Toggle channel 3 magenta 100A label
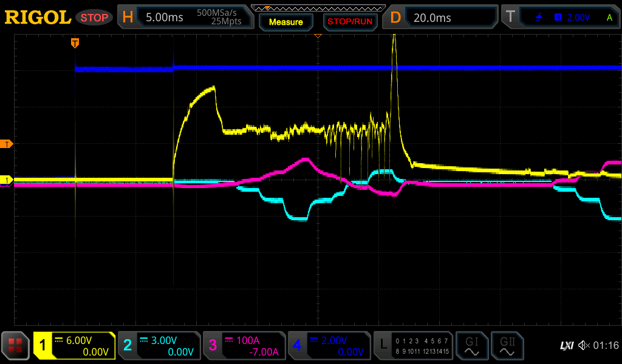The image size is (622, 364). coord(244,346)
